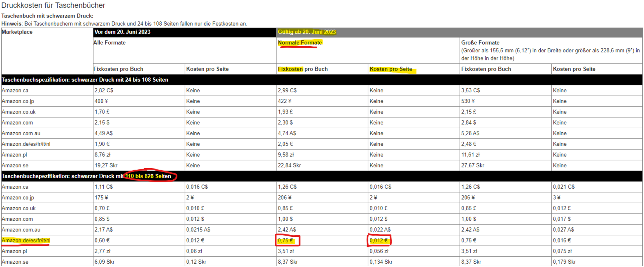This screenshot has height=267, width=644.
Task: Click the 'Taschenbuch mit schwarzem Druck:' subheading
Action: click(47, 16)
